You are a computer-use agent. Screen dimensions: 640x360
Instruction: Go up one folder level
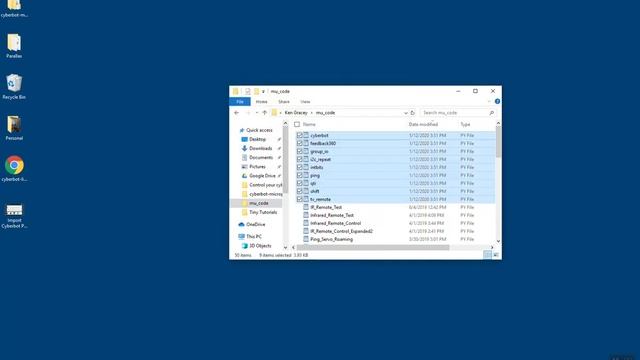pyautogui.click(x=264, y=113)
